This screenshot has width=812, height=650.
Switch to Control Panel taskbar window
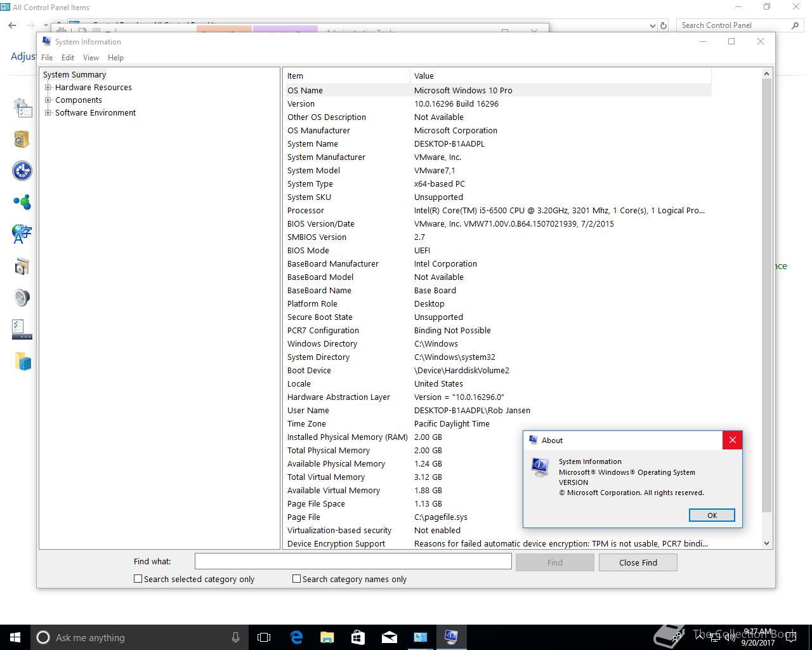[420, 637]
